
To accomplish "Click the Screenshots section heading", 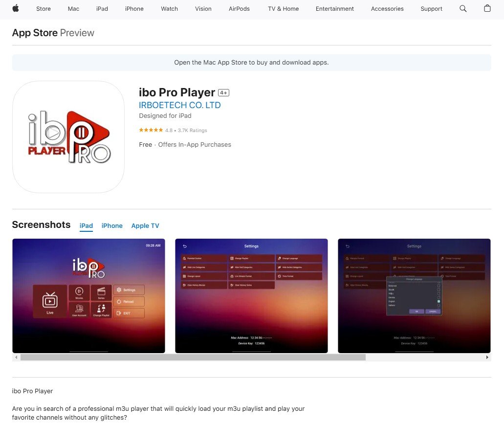I will pyautogui.click(x=41, y=224).
